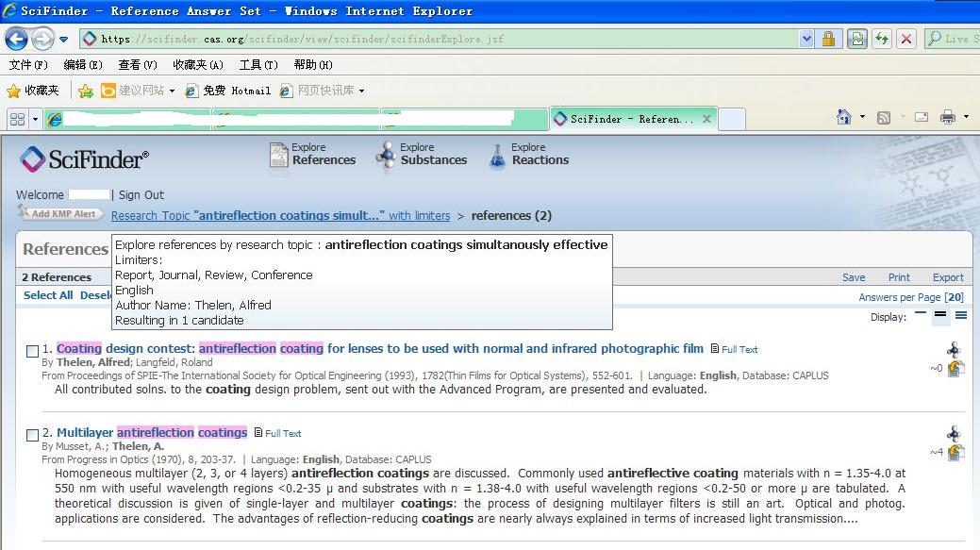Click the address bar URL field
980x550 pixels.
440,39
